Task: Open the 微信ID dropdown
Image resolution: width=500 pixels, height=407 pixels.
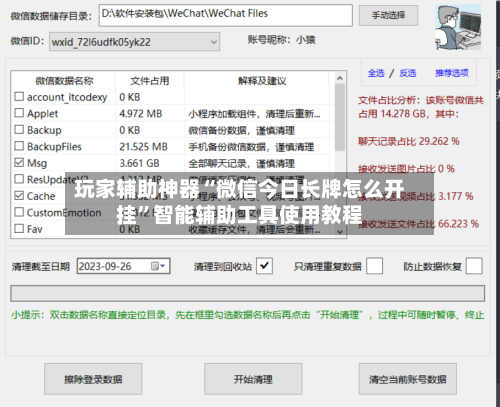Action: tap(134, 42)
